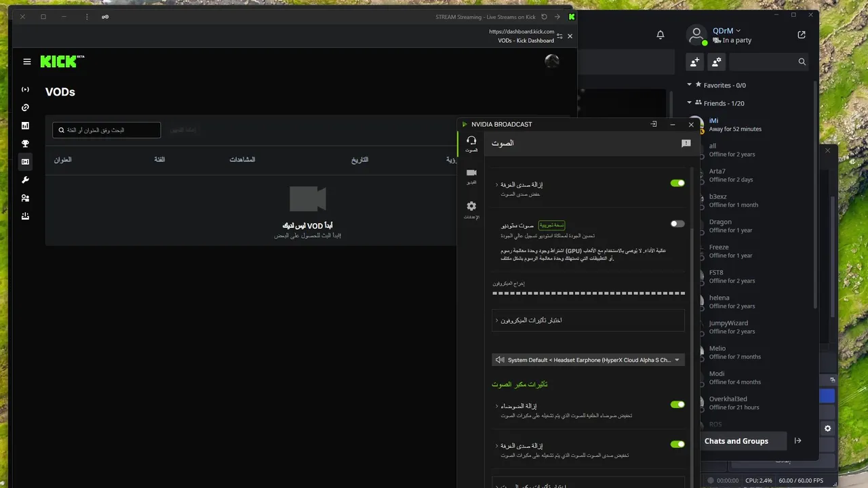Click the add friend icon in Steam
Viewport: 868px width, 488px height.
(694, 62)
